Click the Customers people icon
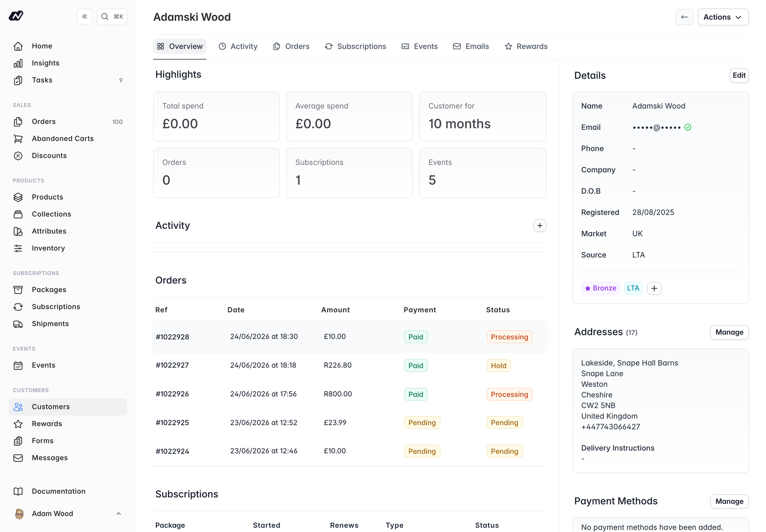This screenshot has height=532, width=766. tap(18, 407)
